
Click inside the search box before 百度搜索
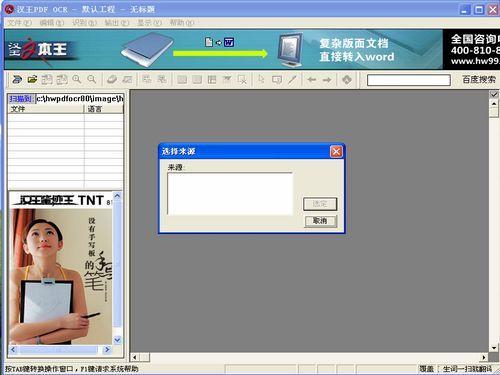coord(409,80)
